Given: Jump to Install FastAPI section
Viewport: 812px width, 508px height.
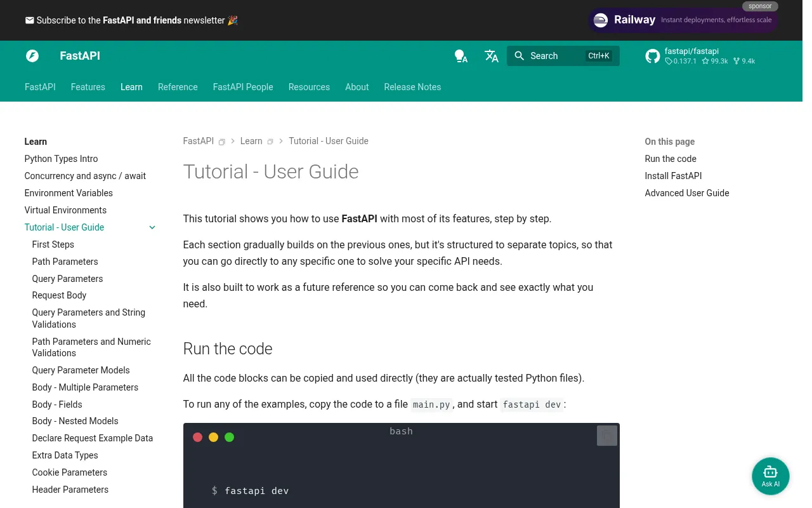Looking at the screenshot, I should tap(673, 176).
